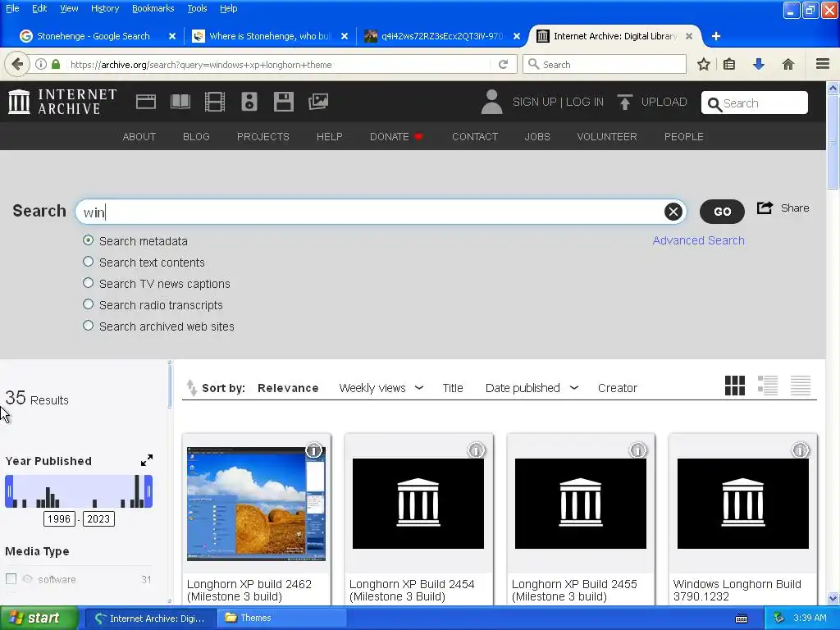Select Search radio transcripts option
The height and width of the screenshot is (630, 840).
pos(89,304)
